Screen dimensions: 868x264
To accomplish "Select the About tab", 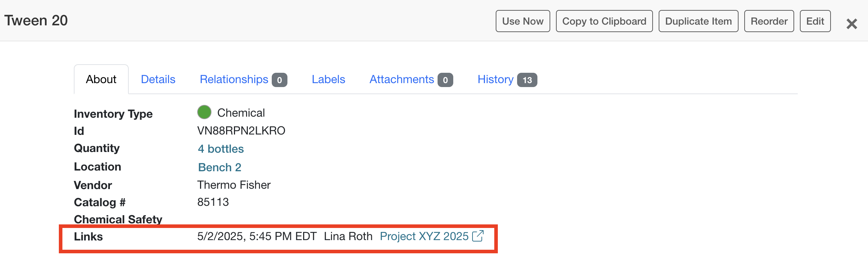I will click(101, 79).
